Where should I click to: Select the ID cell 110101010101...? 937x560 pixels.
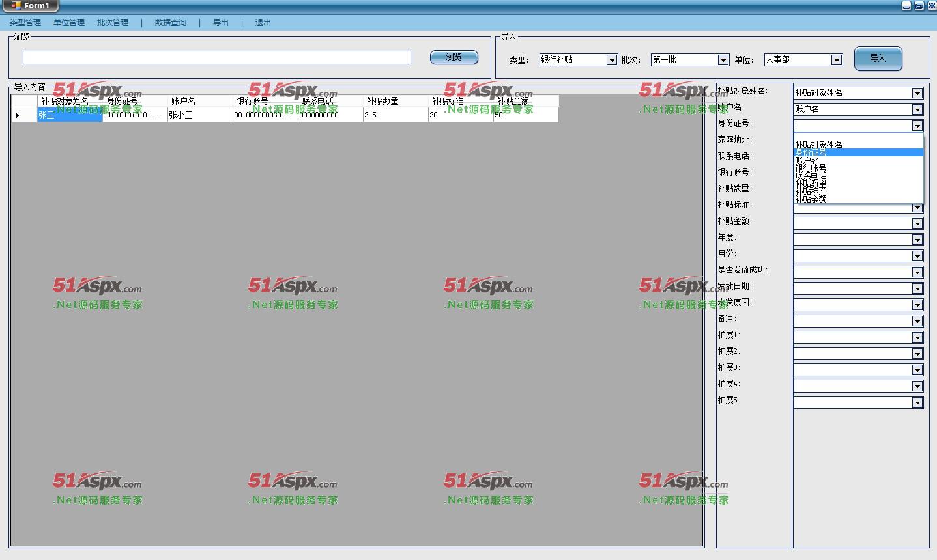pos(135,115)
